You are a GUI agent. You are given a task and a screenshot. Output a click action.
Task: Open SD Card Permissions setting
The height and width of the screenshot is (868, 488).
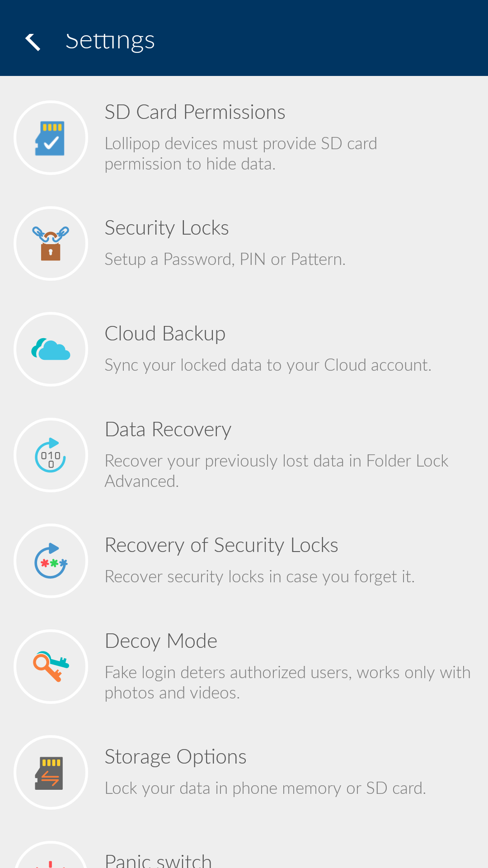click(x=244, y=137)
